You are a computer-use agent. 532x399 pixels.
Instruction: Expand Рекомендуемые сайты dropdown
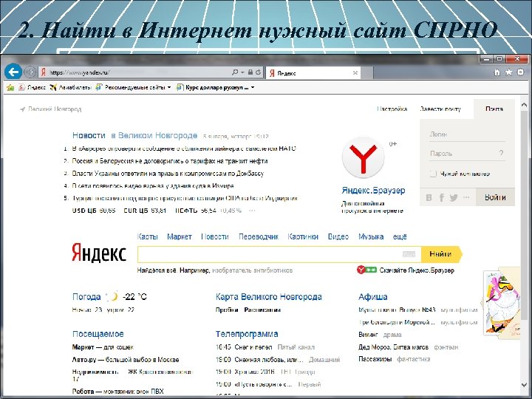point(169,87)
